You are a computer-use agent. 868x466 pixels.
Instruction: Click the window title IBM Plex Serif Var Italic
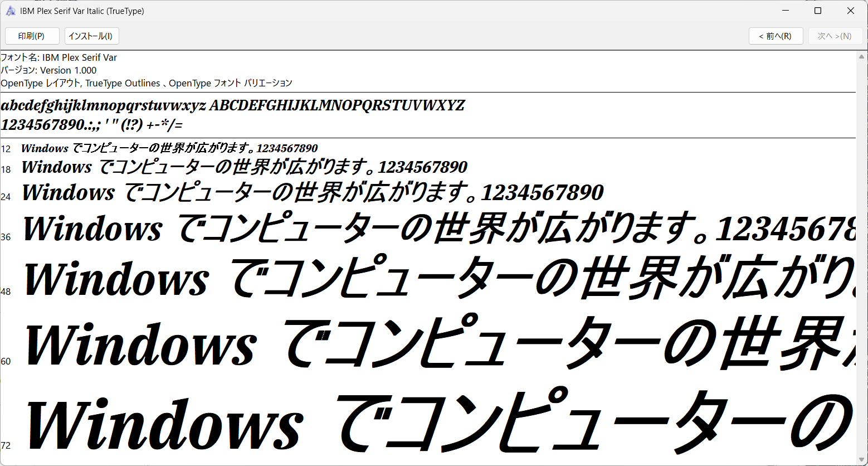[x=82, y=11]
